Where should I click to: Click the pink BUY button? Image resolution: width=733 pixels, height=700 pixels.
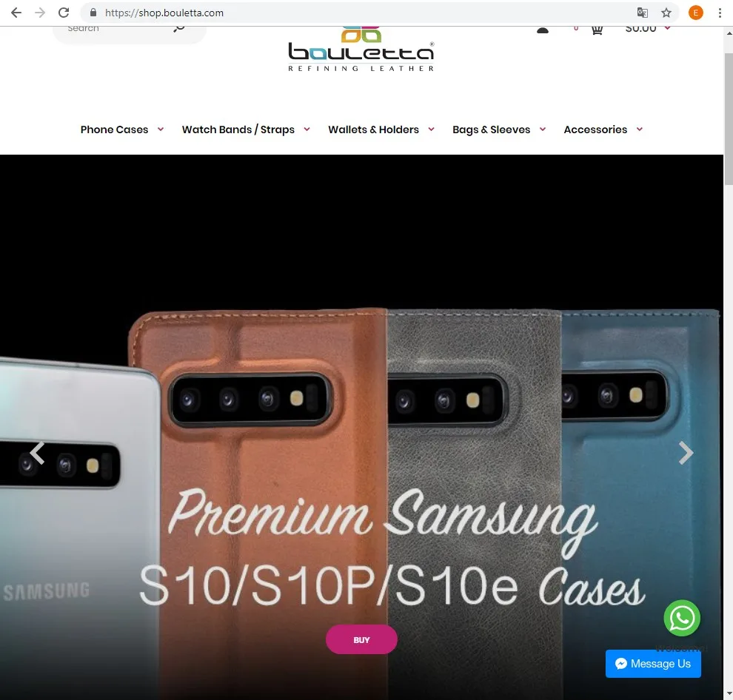pos(361,640)
